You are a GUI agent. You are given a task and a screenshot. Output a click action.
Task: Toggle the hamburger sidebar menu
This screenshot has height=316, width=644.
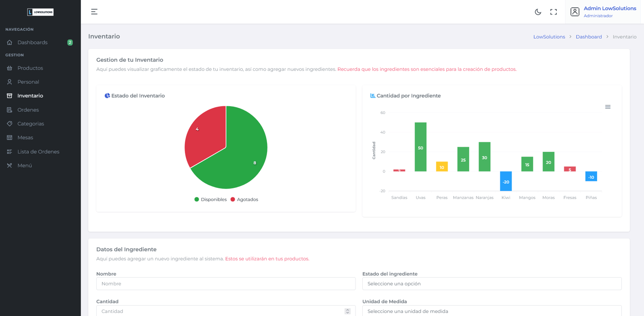tap(94, 12)
